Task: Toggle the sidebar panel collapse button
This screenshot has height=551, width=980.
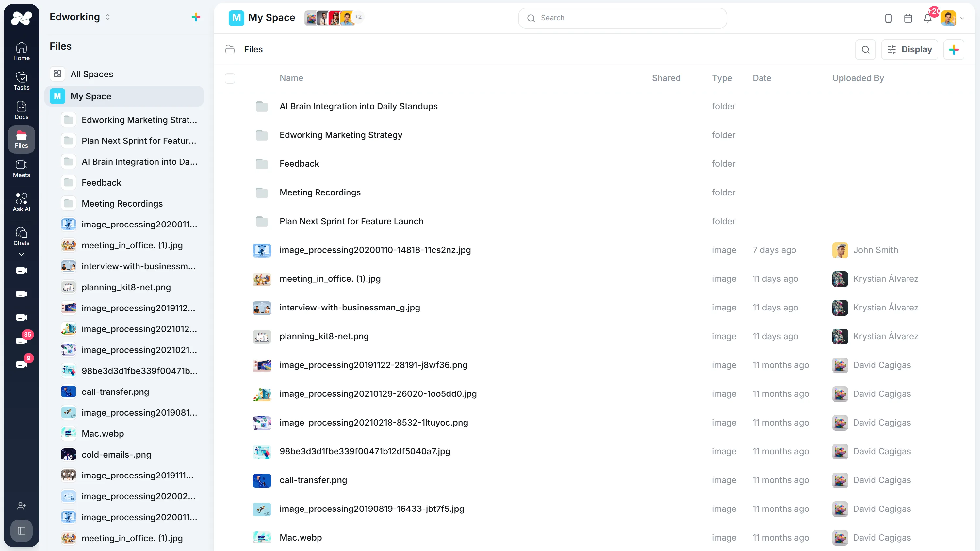Action: [21, 530]
